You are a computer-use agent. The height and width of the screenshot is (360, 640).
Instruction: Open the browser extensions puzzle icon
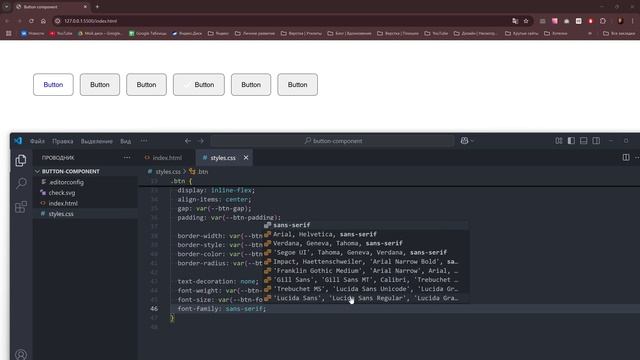click(x=603, y=21)
